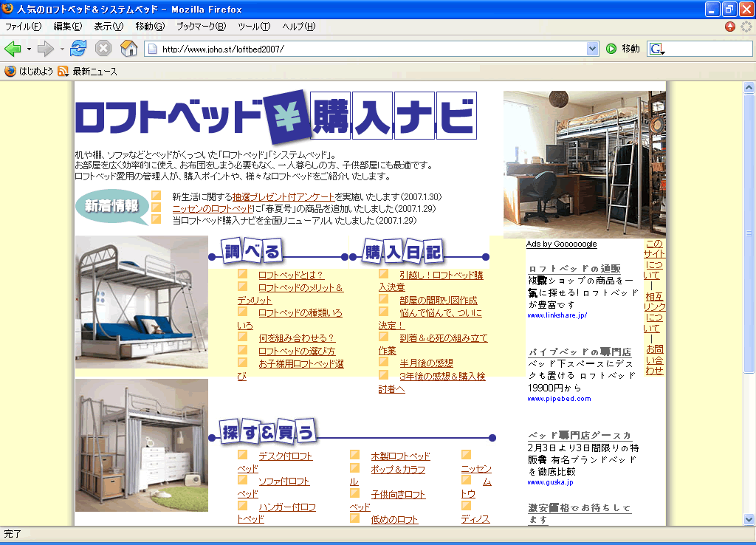Open the ロフトベッドとは？ link

click(x=291, y=275)
